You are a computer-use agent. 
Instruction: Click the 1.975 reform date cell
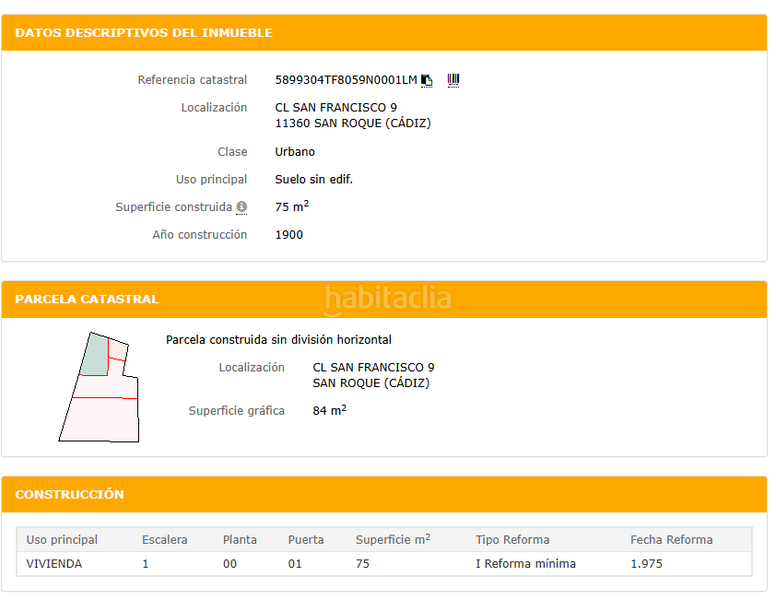646,564
